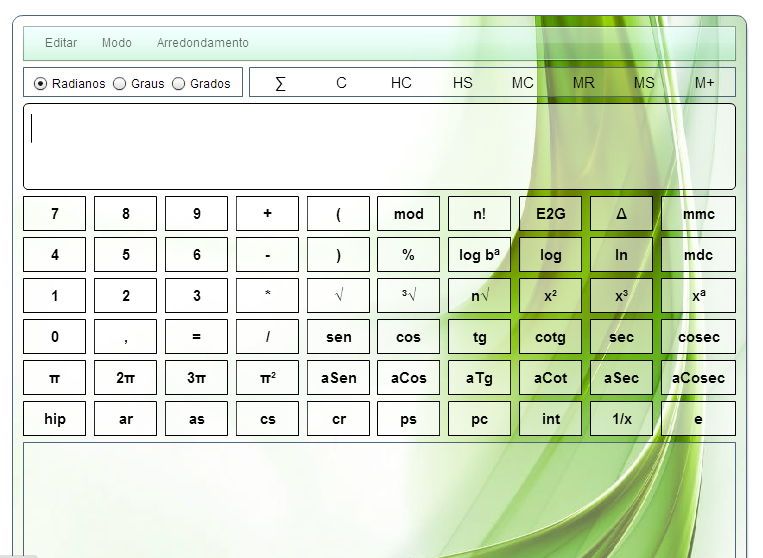Click the HC history clear button
Image resolution: width=763 pixels, height=558 pixels.
[401, 83]
